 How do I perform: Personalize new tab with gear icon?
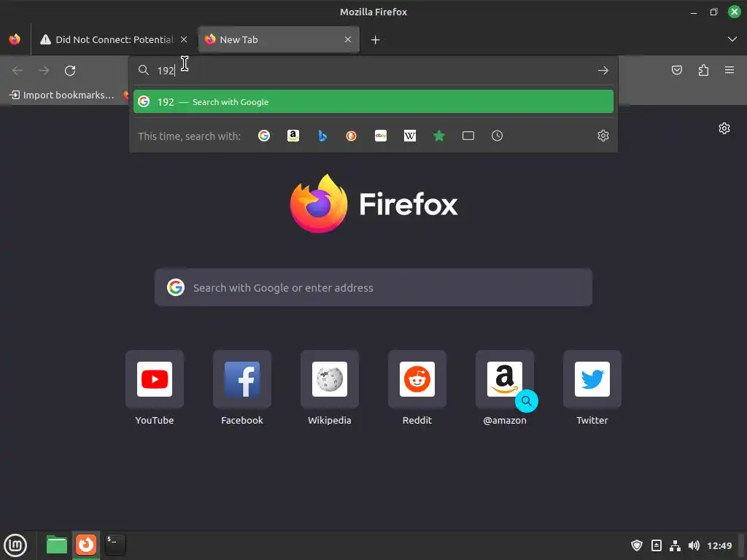coord(724,128)
